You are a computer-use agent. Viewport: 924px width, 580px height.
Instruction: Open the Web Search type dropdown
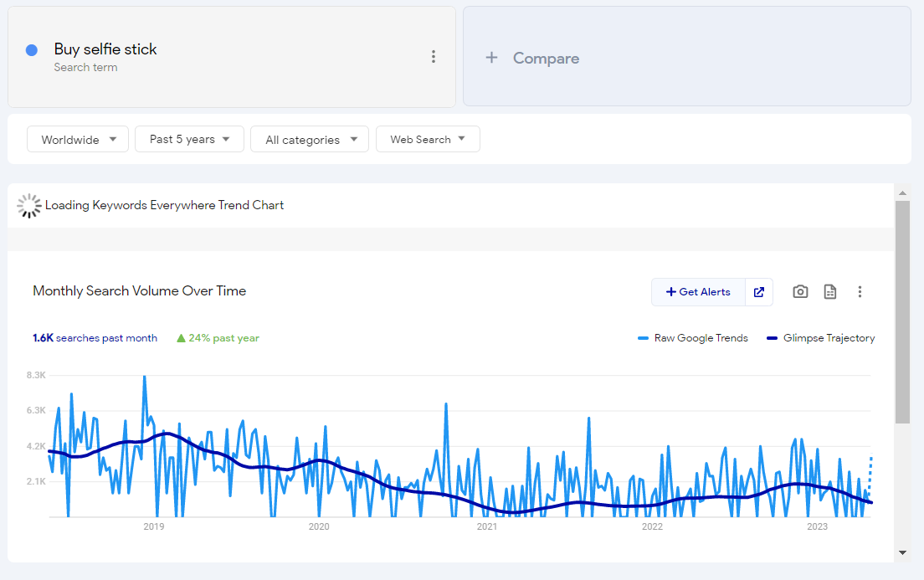[428, 139]
